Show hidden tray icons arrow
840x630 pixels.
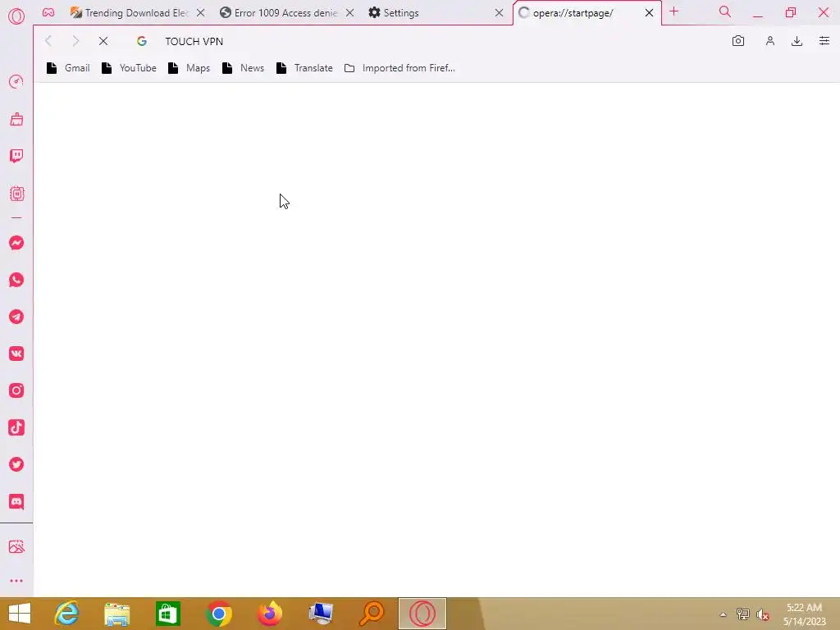pos(723,614)
